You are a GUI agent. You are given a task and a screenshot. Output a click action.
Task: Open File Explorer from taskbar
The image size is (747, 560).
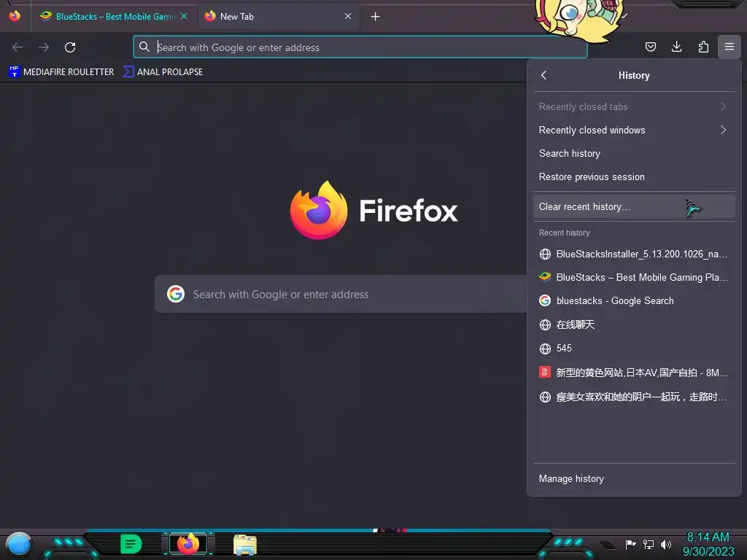tap(245, 545)
